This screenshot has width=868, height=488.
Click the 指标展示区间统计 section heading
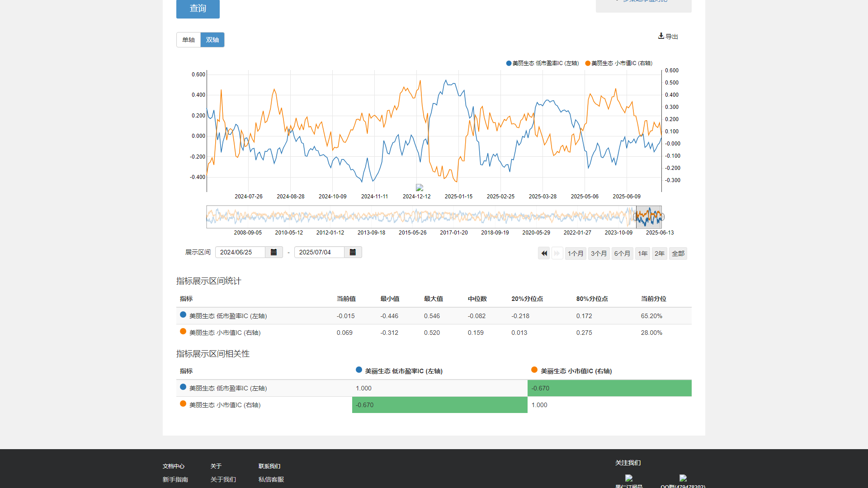pyautogui.click(x=209, y=281)
